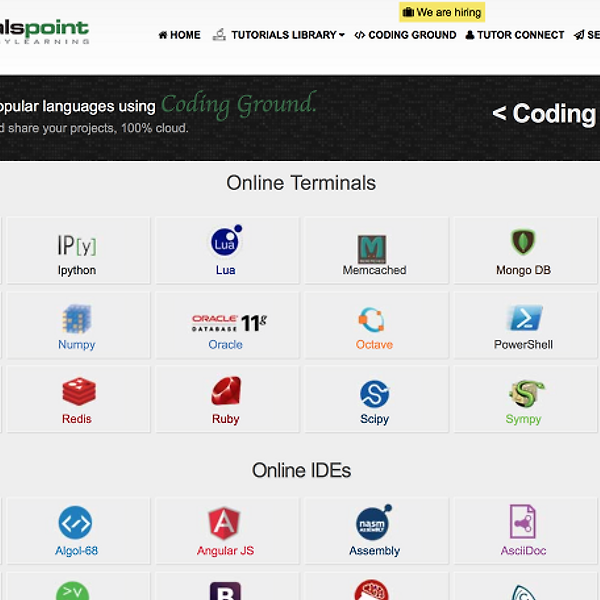
Task: Open the Numpy cube icon
Action: 77,319
